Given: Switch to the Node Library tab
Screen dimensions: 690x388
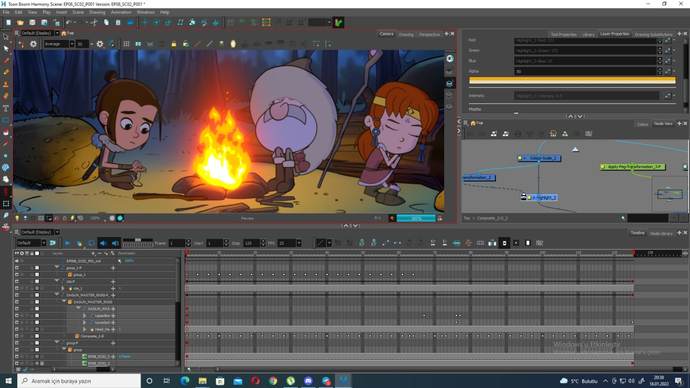Looking at the screenshot, I should pyautogui.click(x=661, y=233).
